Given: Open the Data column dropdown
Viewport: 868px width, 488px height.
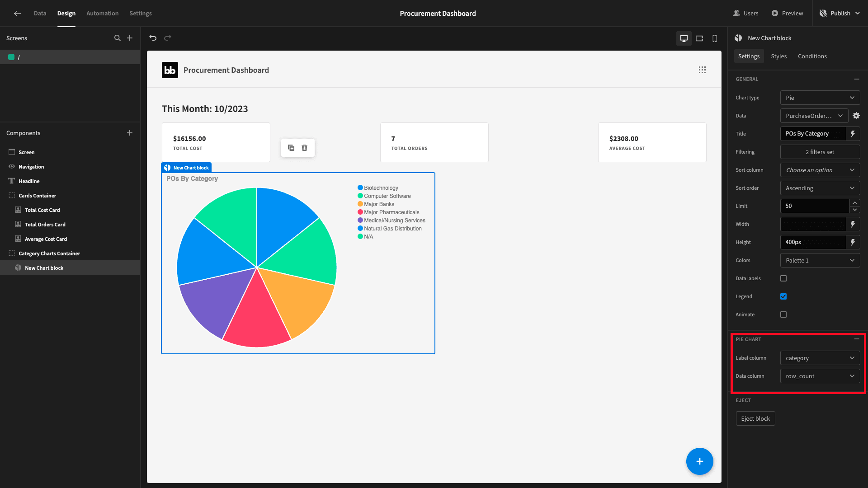Looking at the screenshot, I should [x=820, y=376].
